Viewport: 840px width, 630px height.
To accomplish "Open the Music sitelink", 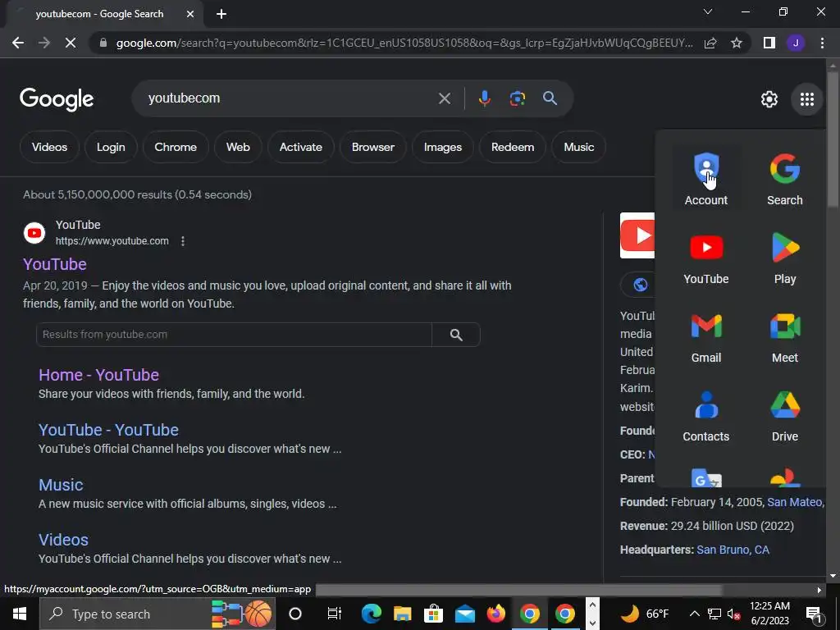I will pyautogui.click(x=61, y=485).
